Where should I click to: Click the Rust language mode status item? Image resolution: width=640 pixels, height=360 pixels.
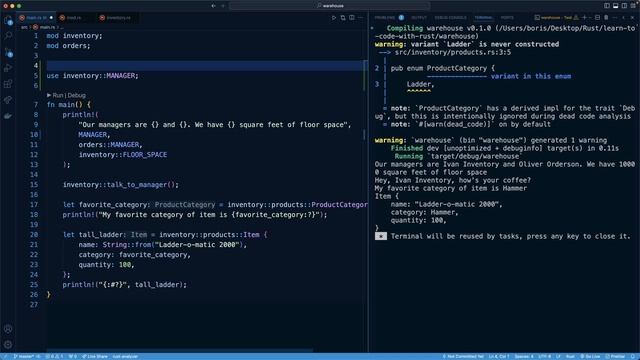coord(570,356)
